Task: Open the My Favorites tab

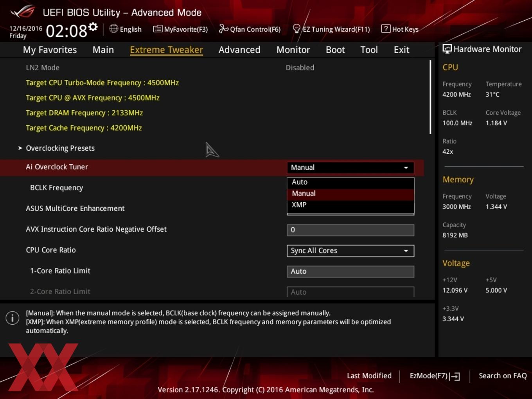Action: tap(50, 50)
